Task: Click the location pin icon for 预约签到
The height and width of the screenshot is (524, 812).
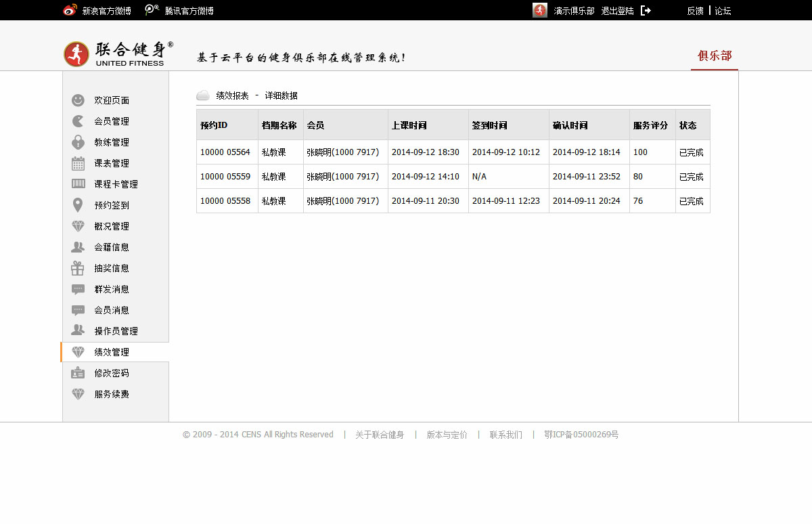Action: pyautogui.click(x=78, y=205)
